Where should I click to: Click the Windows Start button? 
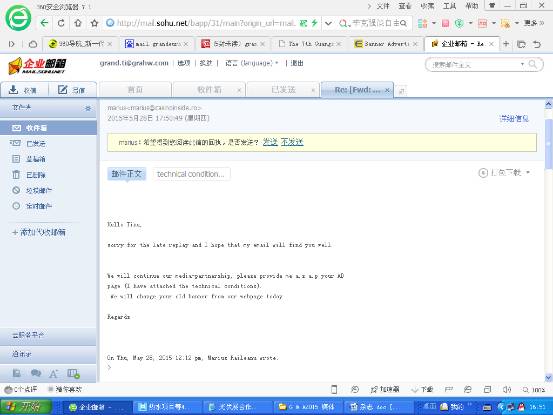[25, 407]
